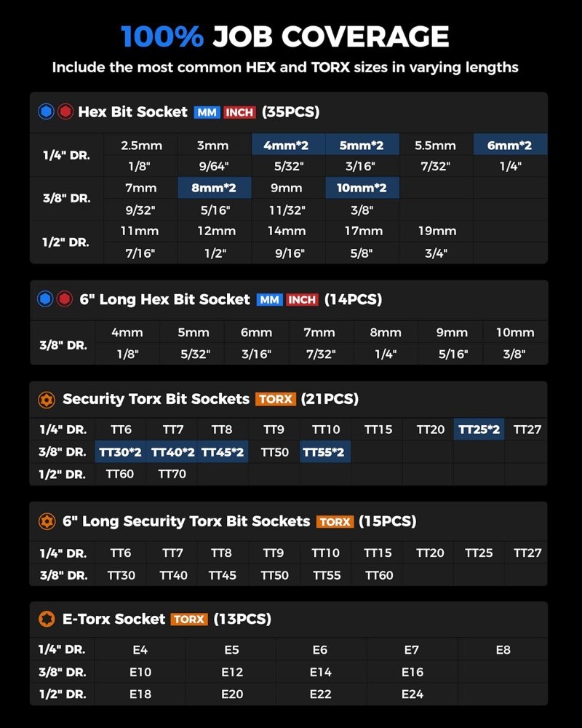Screen dimensions: 582x728
Task: Click the blue hex icon beside Hex Bit Socket (35PCS)
Action: 45,112
